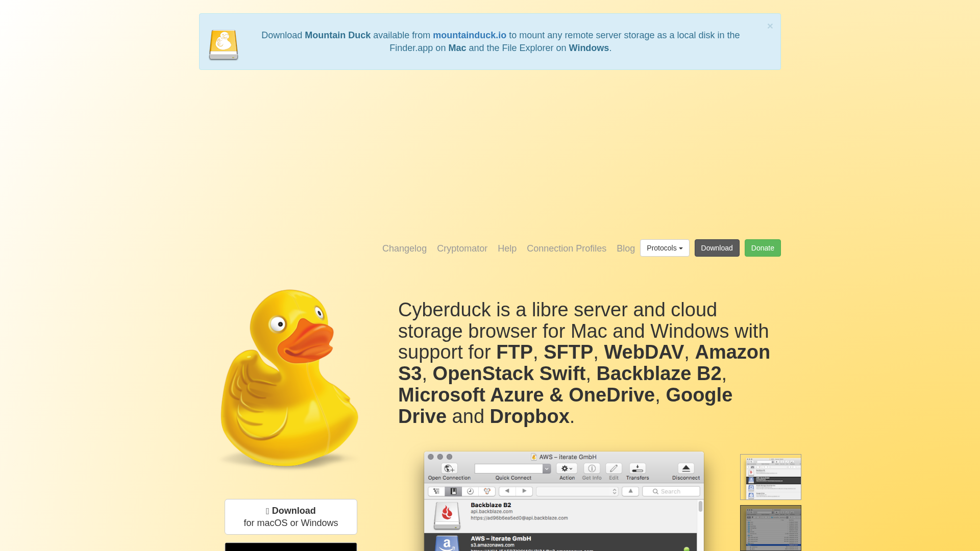The height and width of the screenshot is (551, 980).
Task: Select the first screenshot thumbnail showing the bookmarks list
Action: [x=771, y=477]
